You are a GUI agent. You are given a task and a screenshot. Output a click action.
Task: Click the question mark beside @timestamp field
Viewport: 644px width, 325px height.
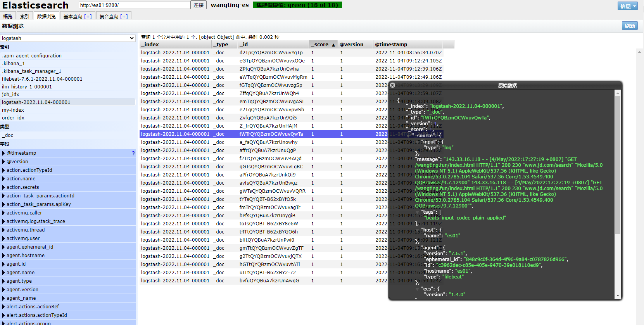(133, 153)
